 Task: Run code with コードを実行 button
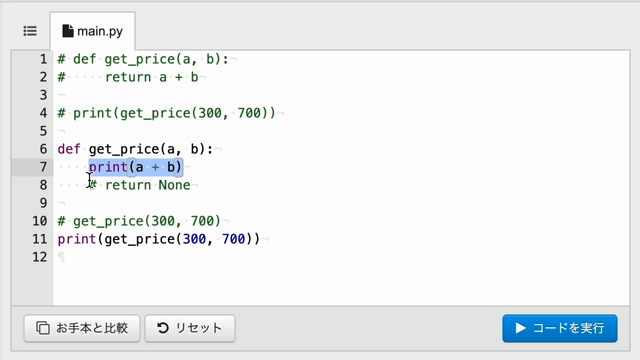(x=560, y=328)
